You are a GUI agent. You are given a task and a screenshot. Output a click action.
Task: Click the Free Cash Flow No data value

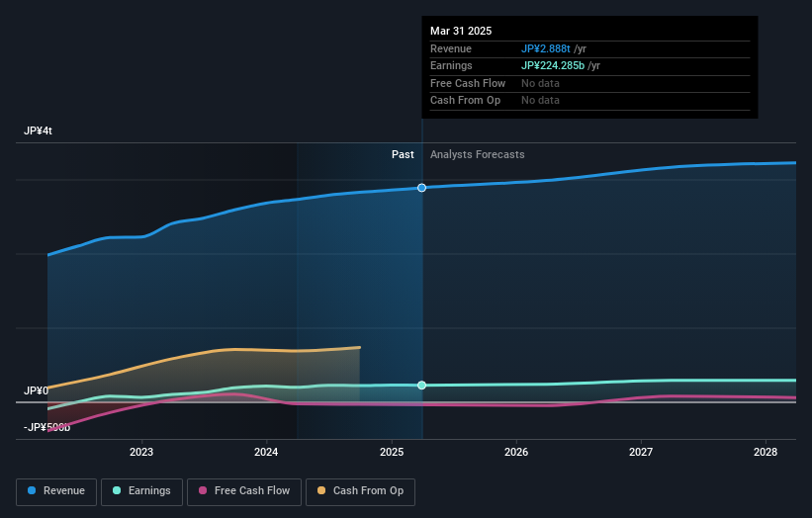pyautogui.click(x=540, y=83)
